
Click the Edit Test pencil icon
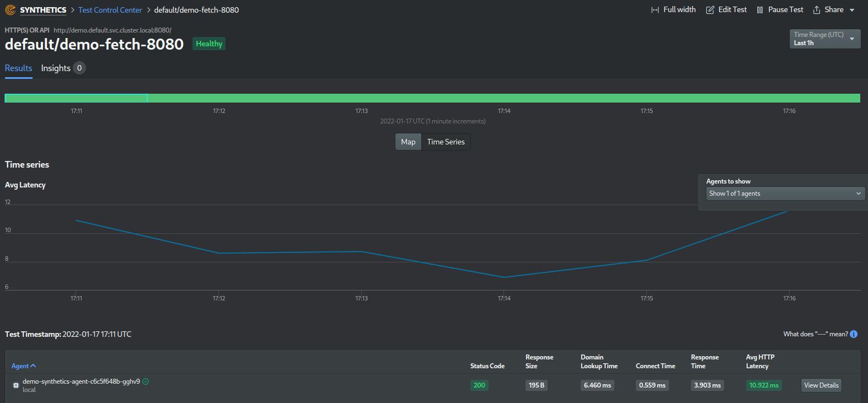(x=710, y=10)
